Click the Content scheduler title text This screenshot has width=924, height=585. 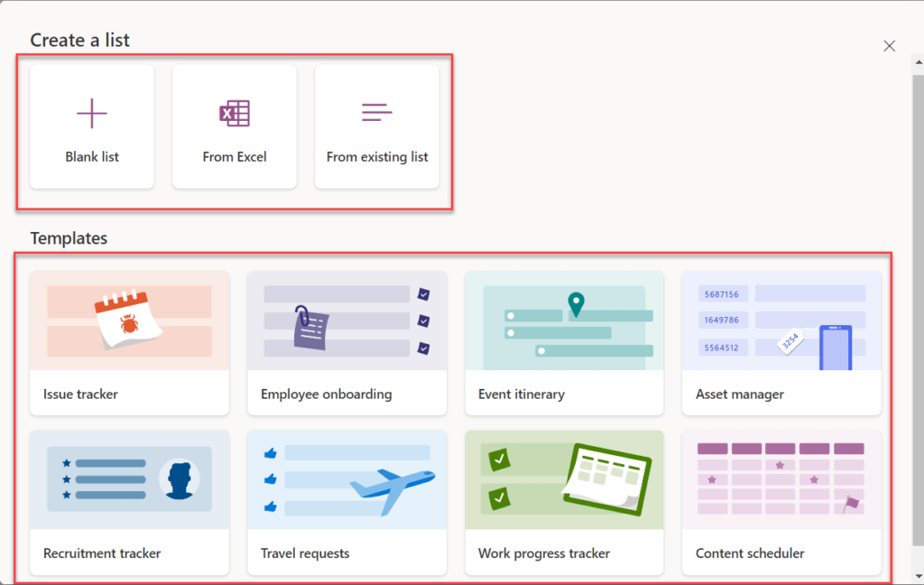750,553
